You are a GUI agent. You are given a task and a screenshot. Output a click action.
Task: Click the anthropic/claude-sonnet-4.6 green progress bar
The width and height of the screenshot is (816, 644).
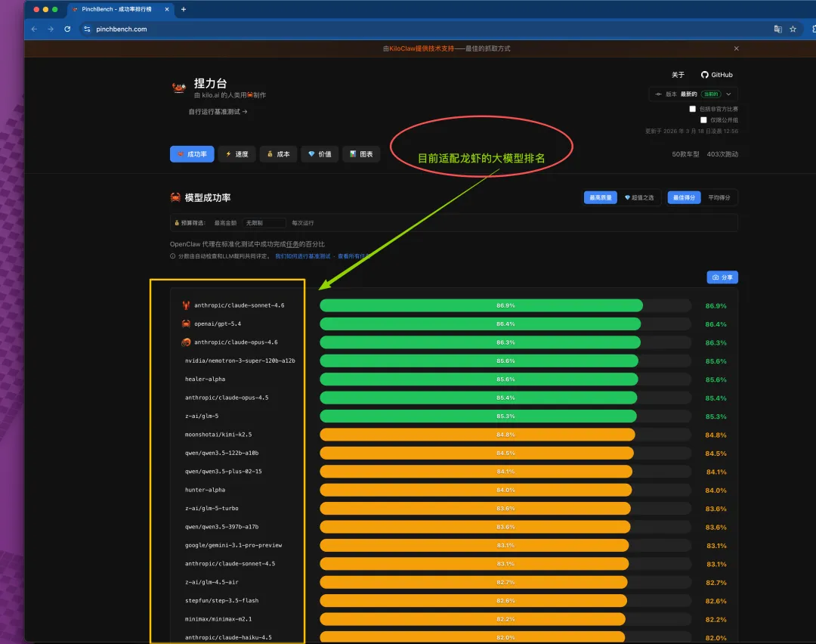coord(481,305)
